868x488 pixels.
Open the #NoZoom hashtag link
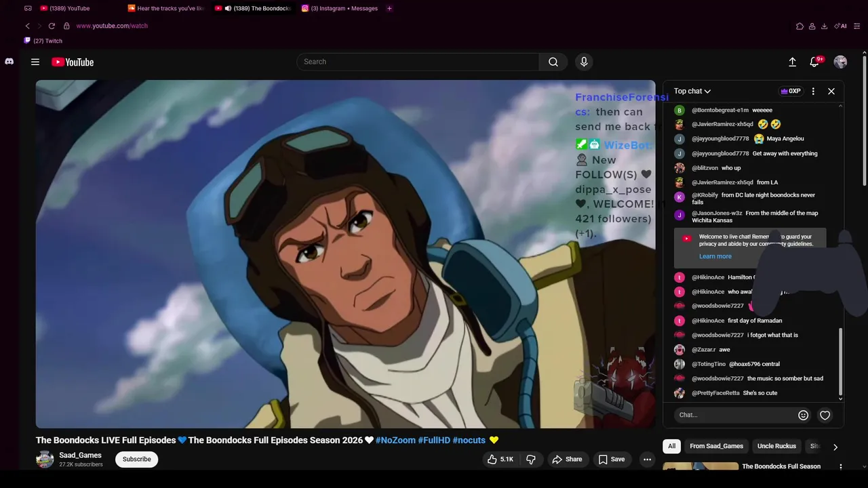(395, 440)
